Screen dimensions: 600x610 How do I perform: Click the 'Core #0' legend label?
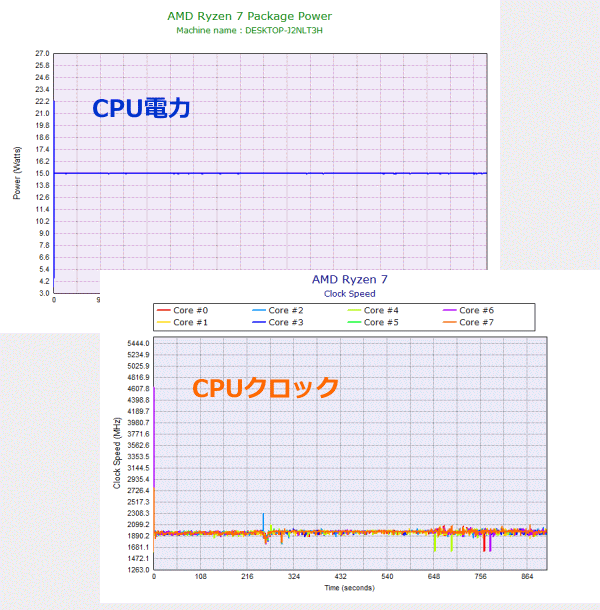click(x=191, y=310)
